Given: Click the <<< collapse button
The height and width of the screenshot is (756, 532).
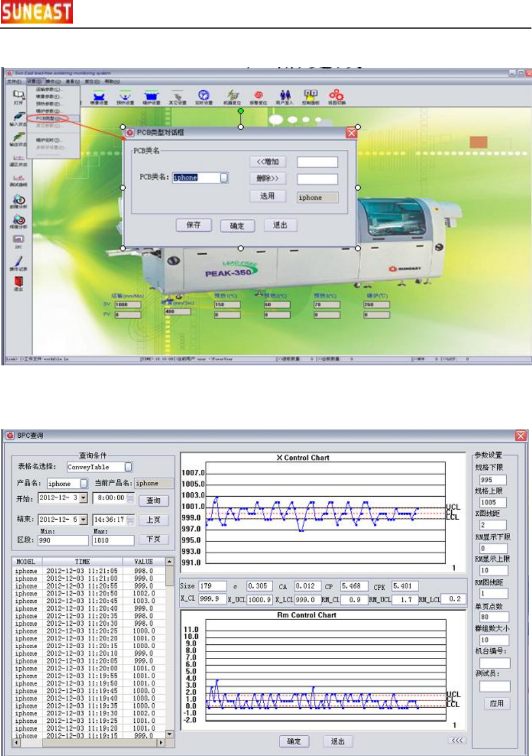Looking at the screenshot, I should pos(457,740).
